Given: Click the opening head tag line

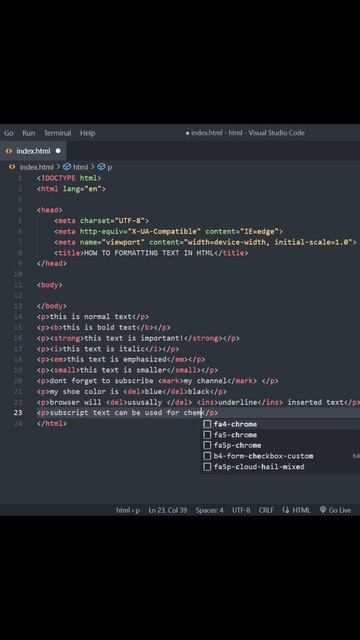Looking at the screenshot, I should (49, 210).
